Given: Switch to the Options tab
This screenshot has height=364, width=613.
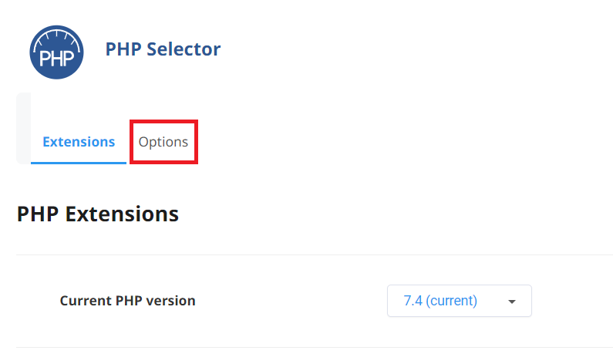Looking at the screenshot, I should pyautogui.click(x=163, y=142).
